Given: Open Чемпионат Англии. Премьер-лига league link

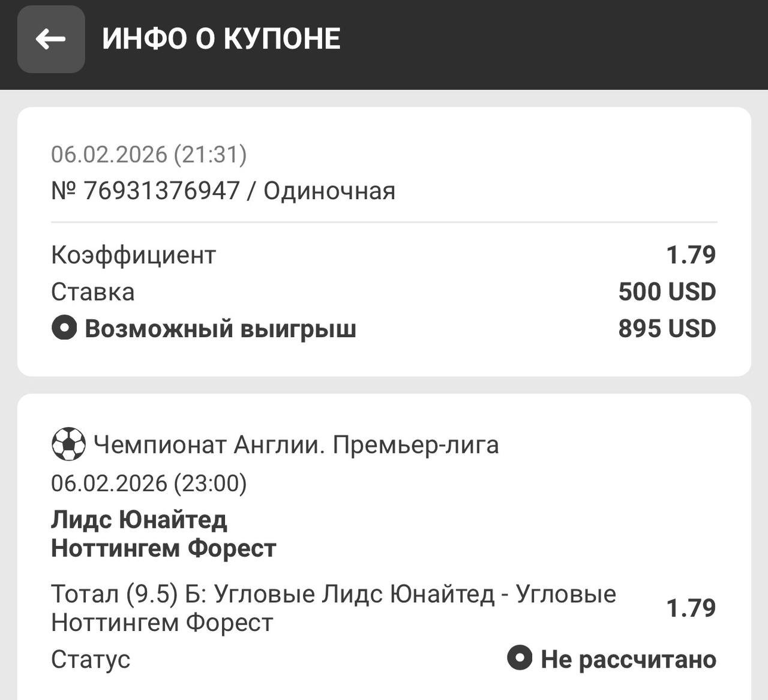Looking at the screenshot, I should [296, 445].
